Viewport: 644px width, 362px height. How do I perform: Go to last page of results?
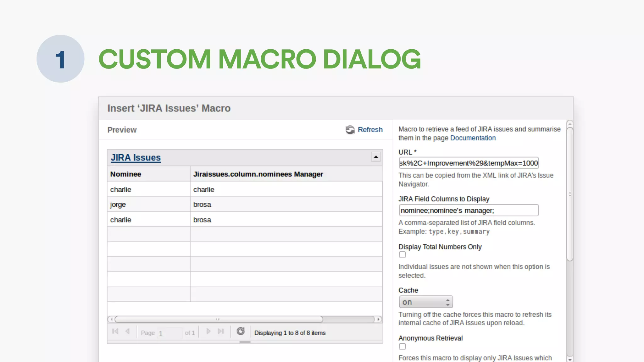coord(221,331)
